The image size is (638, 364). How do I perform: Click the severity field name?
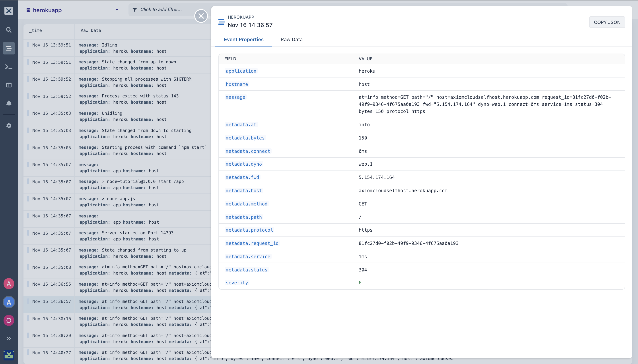point(237,283)
